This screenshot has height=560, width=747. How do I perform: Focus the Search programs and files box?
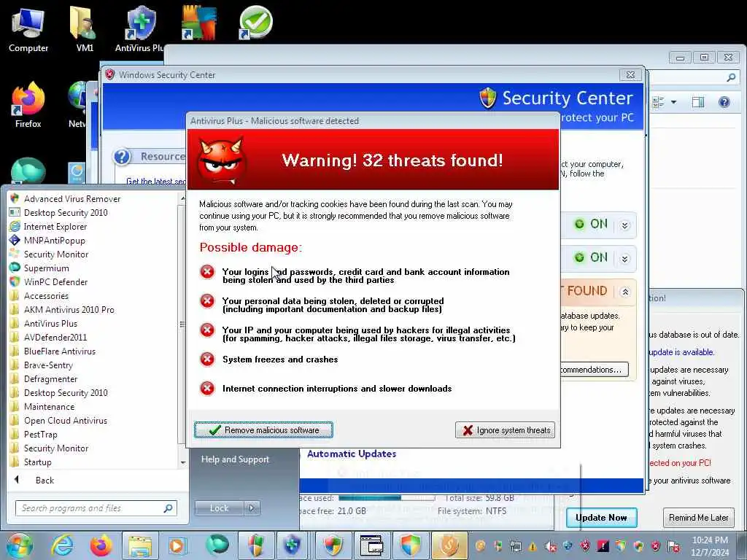pos(96,508)
